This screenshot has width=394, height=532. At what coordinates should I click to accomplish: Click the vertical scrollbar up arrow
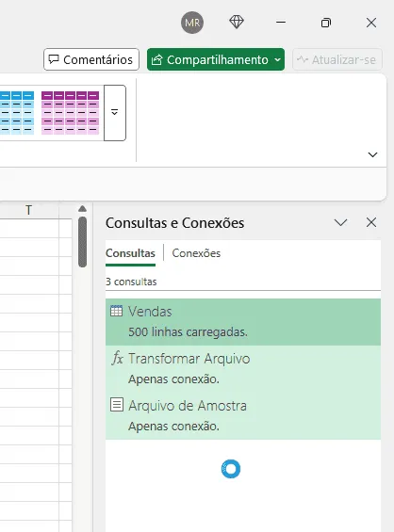(x=82, y=209)
